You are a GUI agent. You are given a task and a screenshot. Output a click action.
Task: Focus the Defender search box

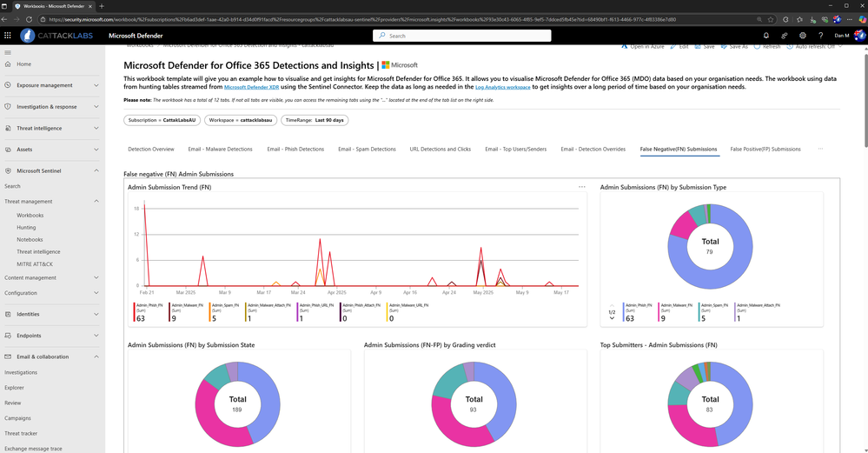pyautogui.click(x=461, y=36)
